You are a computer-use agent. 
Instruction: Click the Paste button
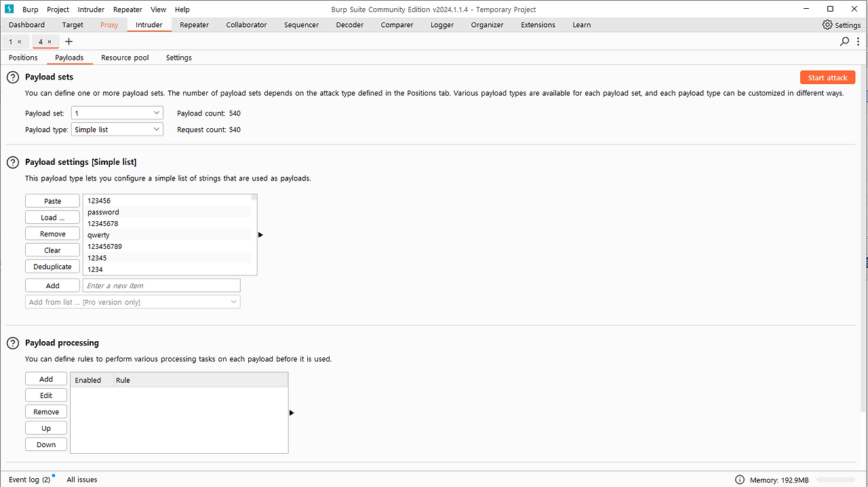pyautogui.click(x=52, y=201)
